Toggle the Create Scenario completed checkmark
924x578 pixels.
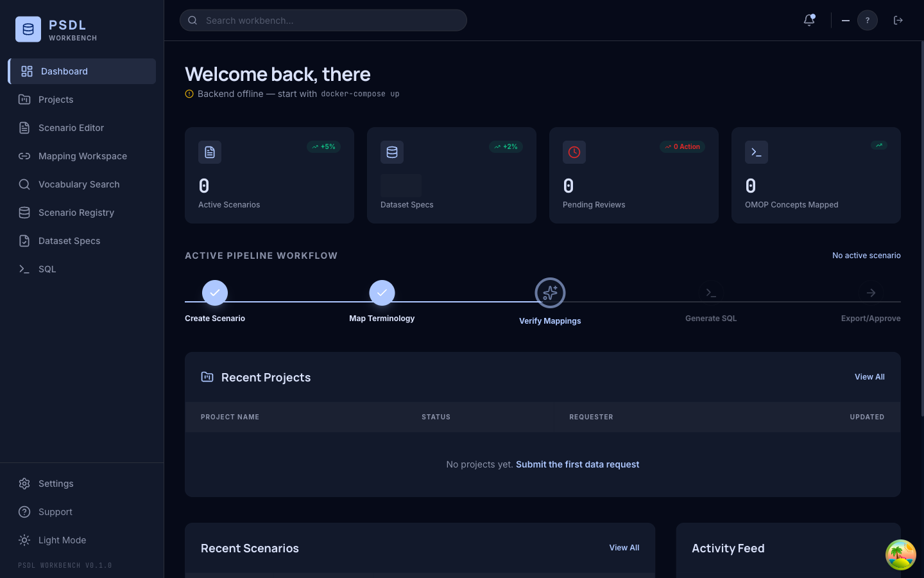pyautogui.click(x=215, y=292)
